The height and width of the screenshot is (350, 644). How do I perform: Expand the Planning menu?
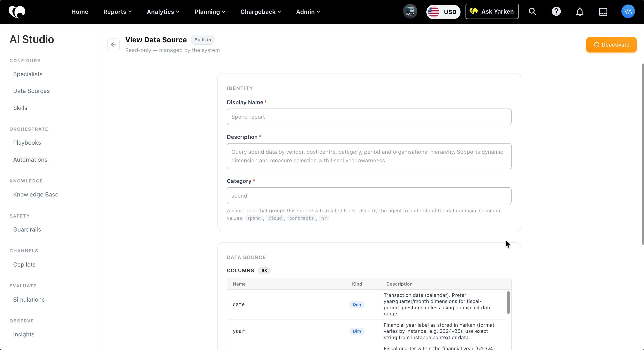[210, 12]
